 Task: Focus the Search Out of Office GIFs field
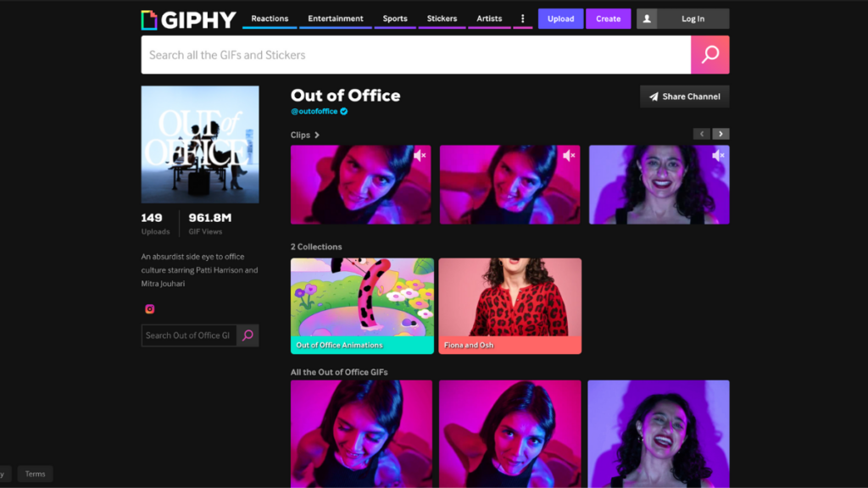[189, 335]
